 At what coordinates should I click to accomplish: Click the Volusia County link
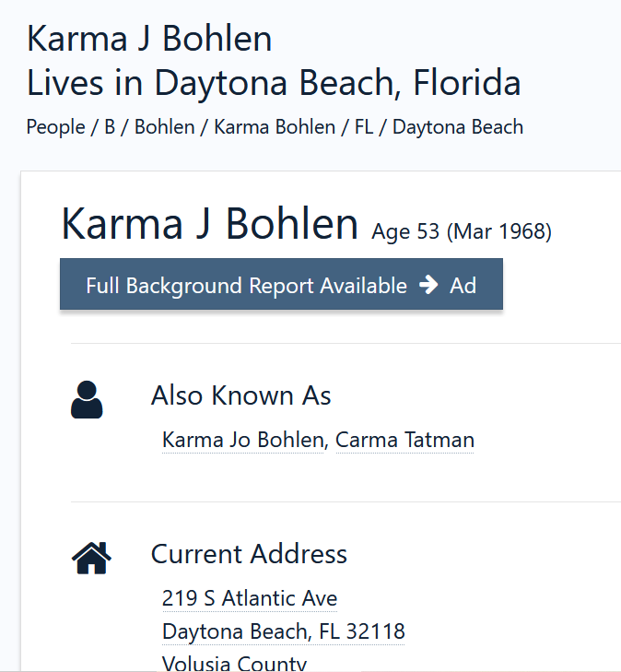click(234, 663)
